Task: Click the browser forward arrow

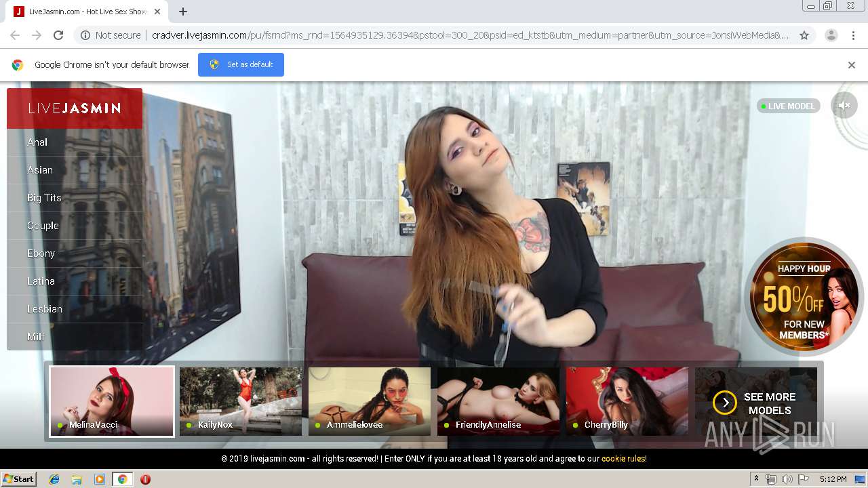Action: click(x=37, y=35)
